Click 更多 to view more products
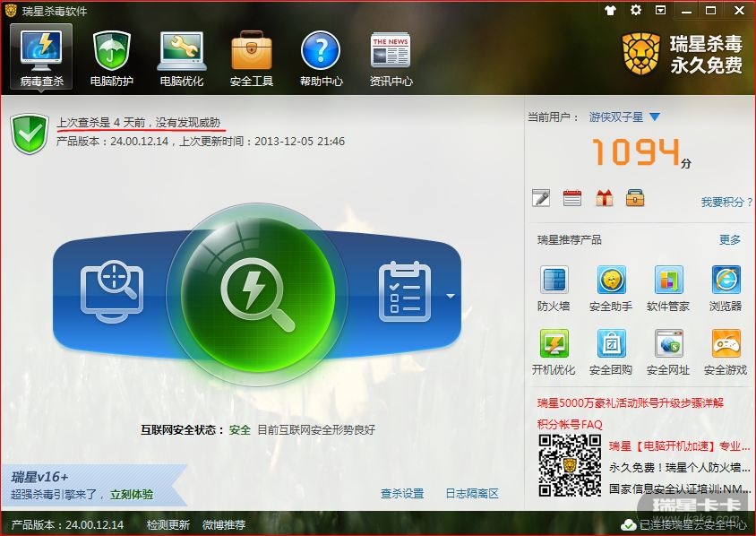Image resolution: width=756 pixels, height=536 pixels. coord(729,240)
